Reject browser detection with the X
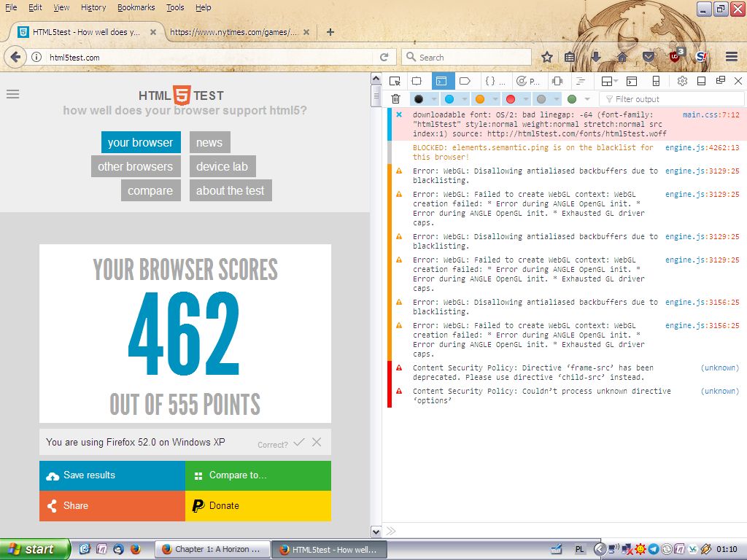Image resolution: width=747 pixels, height=560 pixels. coord(317,443)
